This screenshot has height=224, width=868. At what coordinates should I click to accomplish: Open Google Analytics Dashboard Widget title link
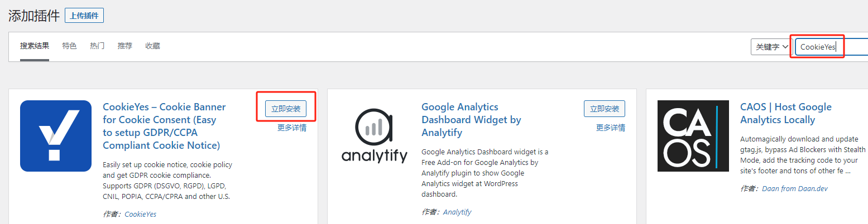[471, 120]
